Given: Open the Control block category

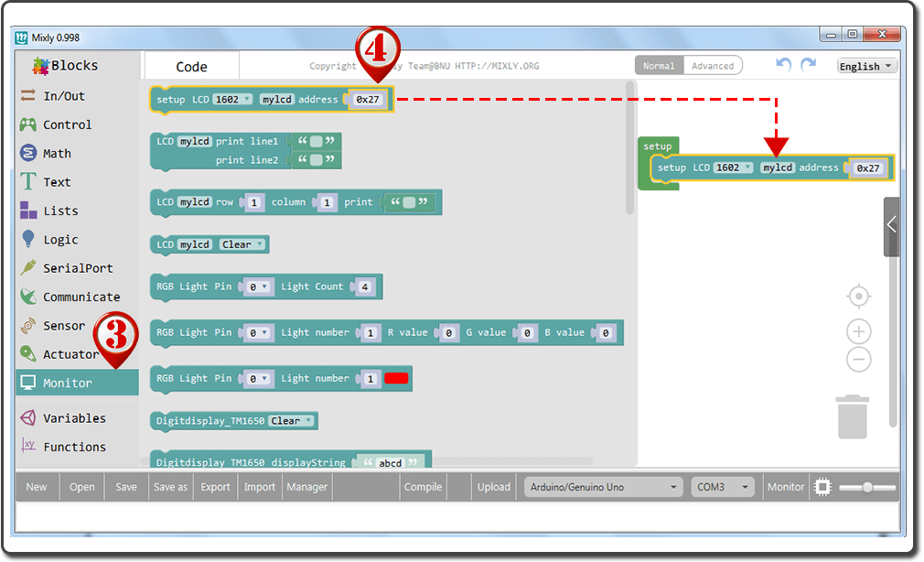Looking at the screenshot, I should click(x=67, y=124).
